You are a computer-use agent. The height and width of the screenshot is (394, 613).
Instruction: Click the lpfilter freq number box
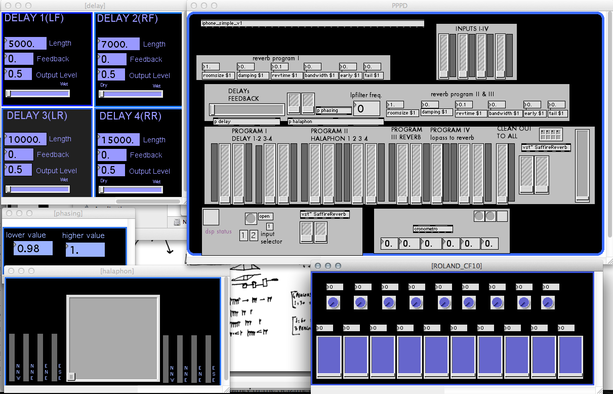[x=367, y=109]
